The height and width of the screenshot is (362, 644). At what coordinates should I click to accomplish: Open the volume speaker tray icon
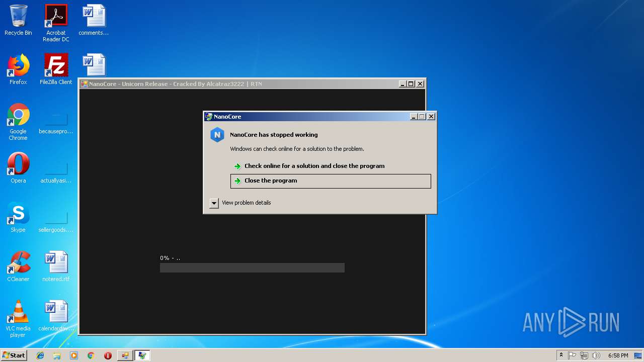pyautogui.click(x=596, y=355)
